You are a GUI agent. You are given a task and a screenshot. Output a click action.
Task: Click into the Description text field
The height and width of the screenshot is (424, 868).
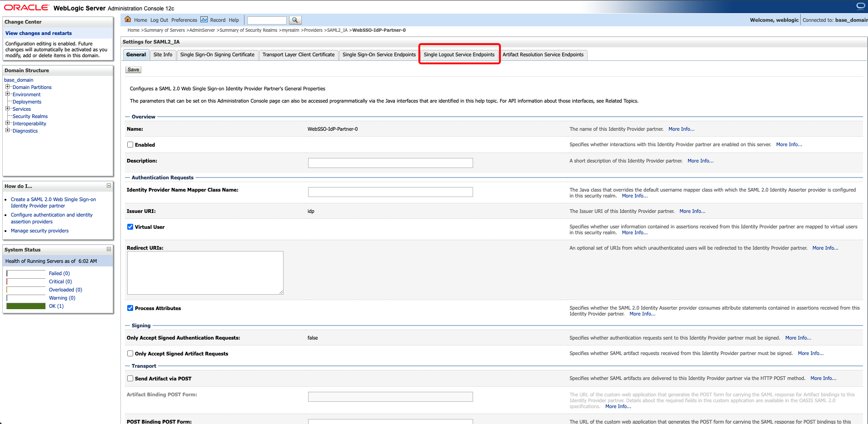pos(390,163)
